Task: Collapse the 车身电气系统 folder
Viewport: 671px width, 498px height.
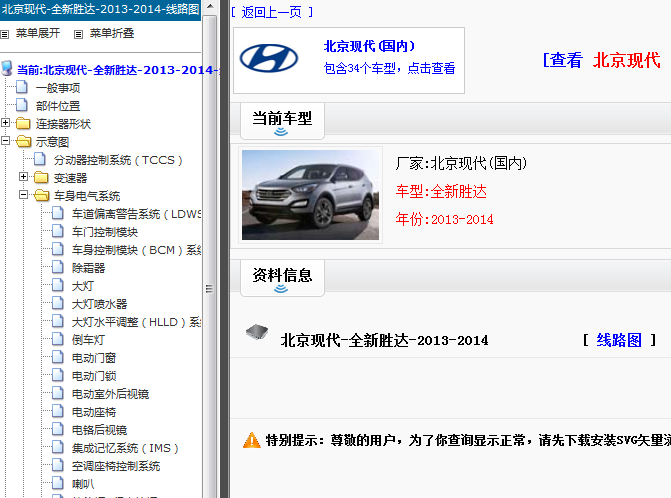Action: click(23, 195)
